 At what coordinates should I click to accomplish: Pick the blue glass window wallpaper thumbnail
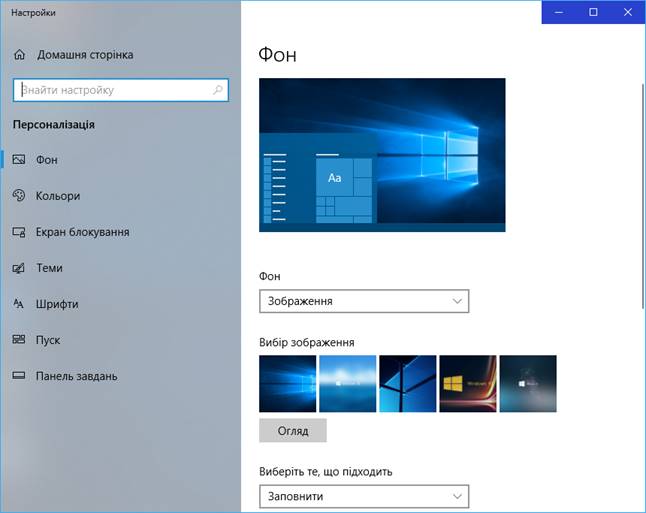point(408,384)
